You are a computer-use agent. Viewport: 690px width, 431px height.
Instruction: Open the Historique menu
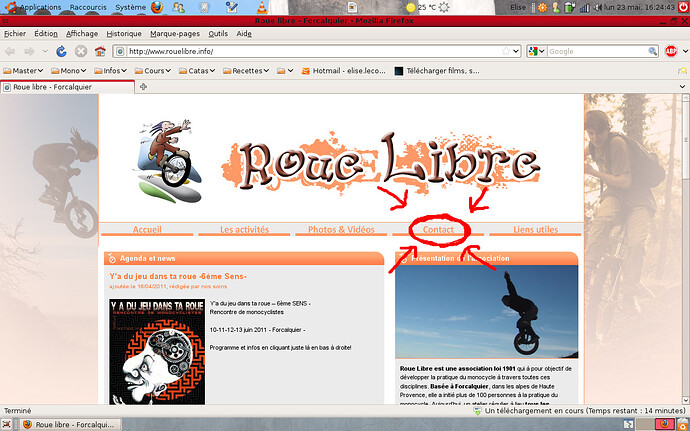pyautogui.click(x=124, y=33)
